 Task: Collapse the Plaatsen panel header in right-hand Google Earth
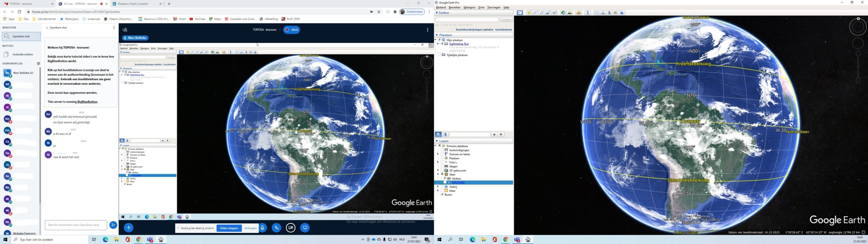tap(437, 35)
